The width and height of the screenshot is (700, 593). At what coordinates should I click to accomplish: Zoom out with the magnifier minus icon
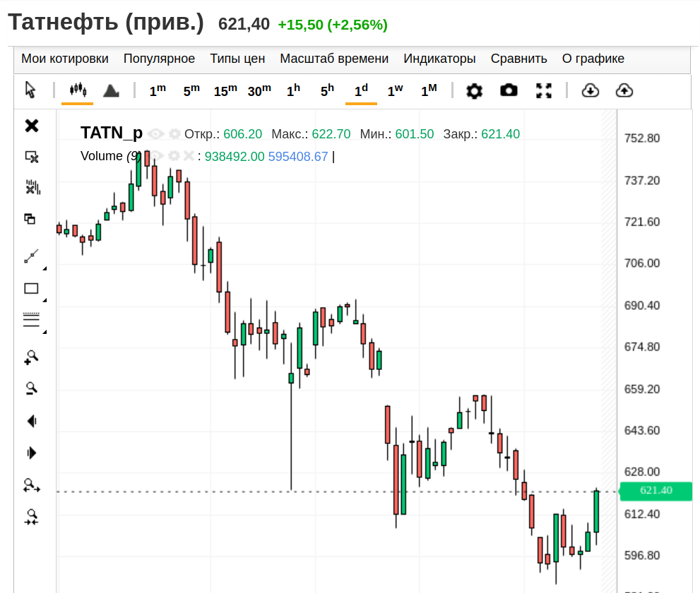pyautogui.click(x=31, y=388)
